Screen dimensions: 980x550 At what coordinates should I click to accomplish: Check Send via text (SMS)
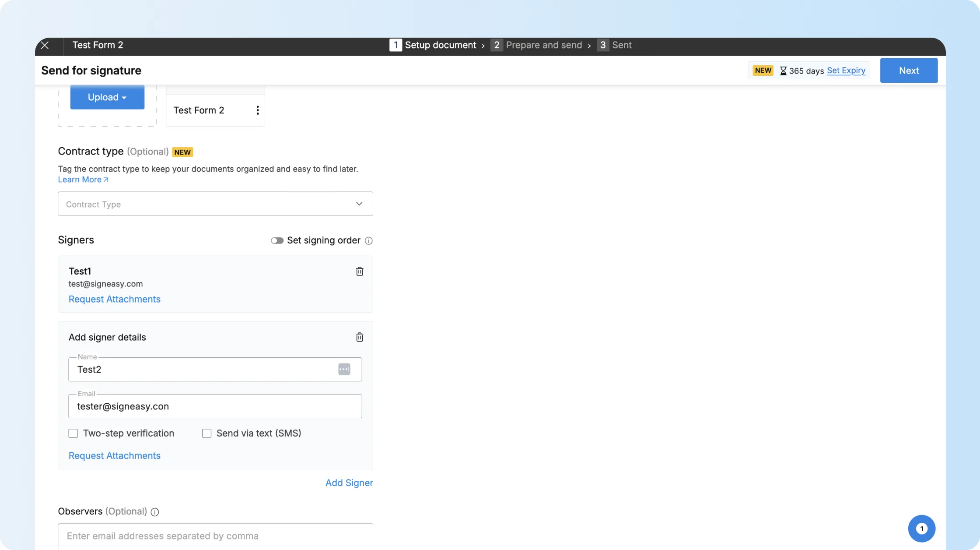coord(206,433)
